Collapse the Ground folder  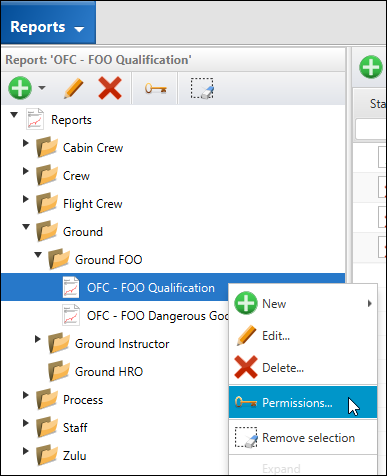pyautogui.click(x=26, y=227)
